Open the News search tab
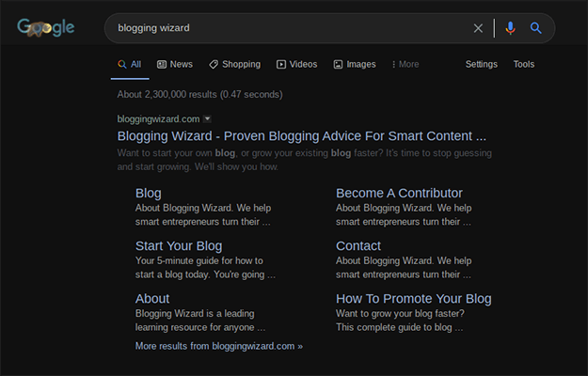The height and width of the screenshot is (376, 588). click(x=175, y=64)
